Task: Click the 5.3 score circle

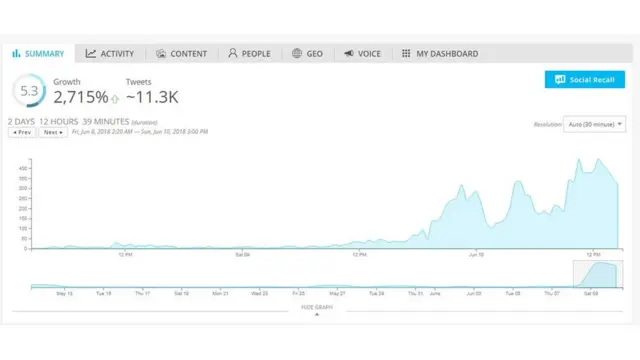Action: tap(29, 91)
